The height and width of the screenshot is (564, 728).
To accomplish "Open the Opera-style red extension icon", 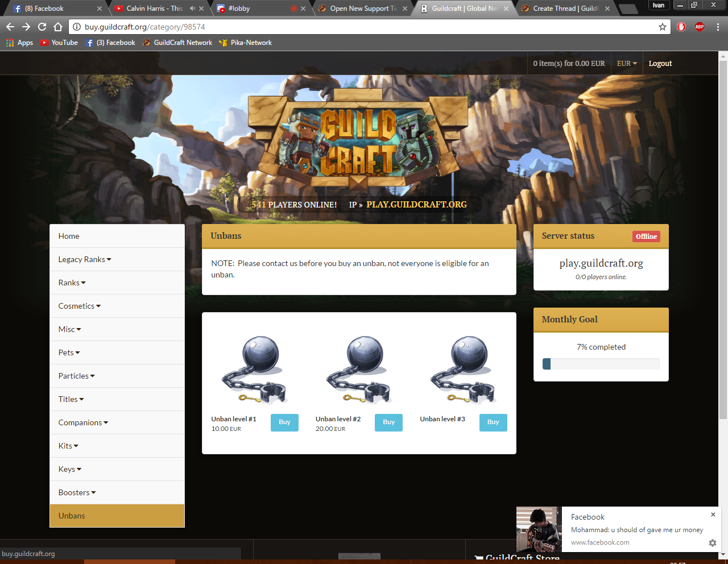I will click(681, 27).
